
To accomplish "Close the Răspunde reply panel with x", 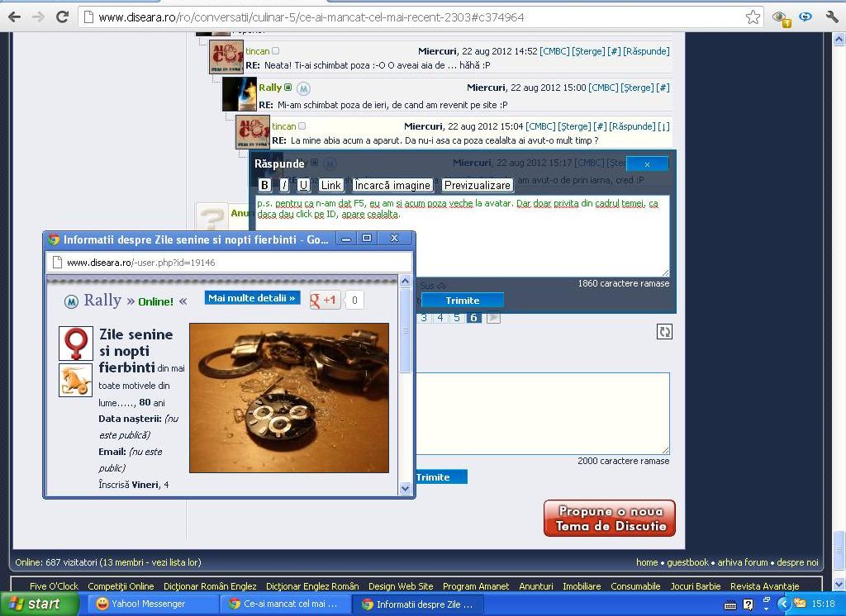I will (647, 164).
